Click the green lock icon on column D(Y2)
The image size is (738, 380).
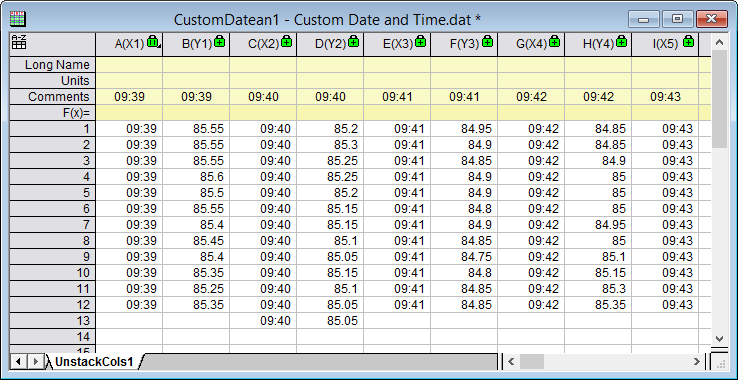pyautogui.click(x=353, y=41)
